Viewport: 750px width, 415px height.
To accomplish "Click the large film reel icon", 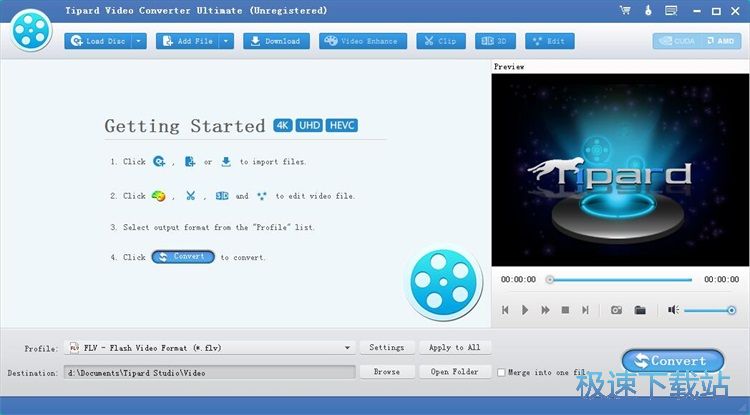I will [x=443, y=282].
